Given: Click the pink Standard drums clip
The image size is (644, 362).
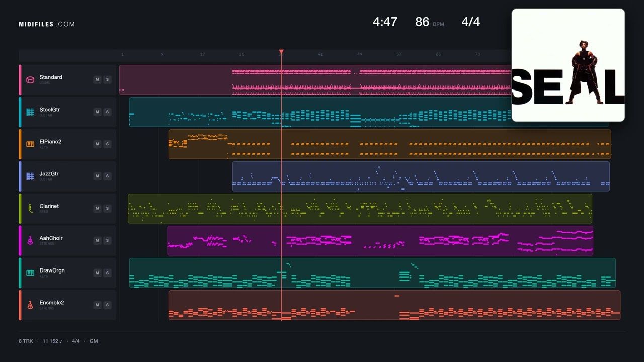Looking at the screenshot, I should coord(315,79).
